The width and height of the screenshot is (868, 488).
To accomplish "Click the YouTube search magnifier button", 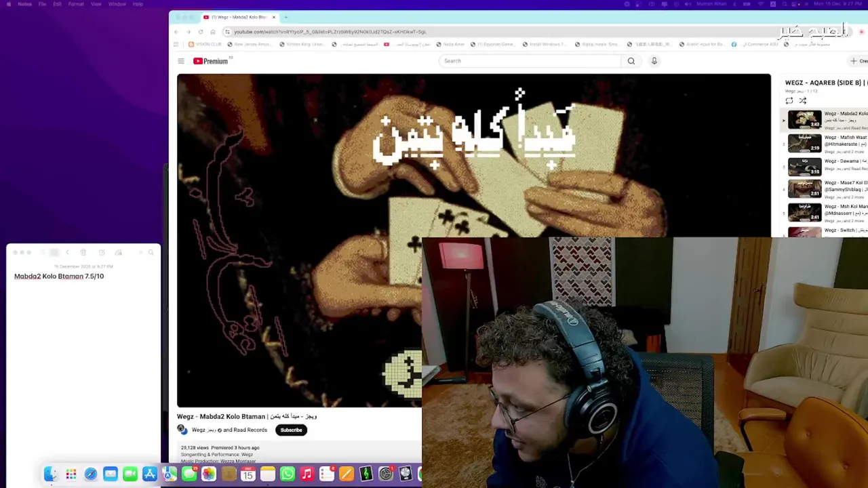I will (x=631, y=61).
